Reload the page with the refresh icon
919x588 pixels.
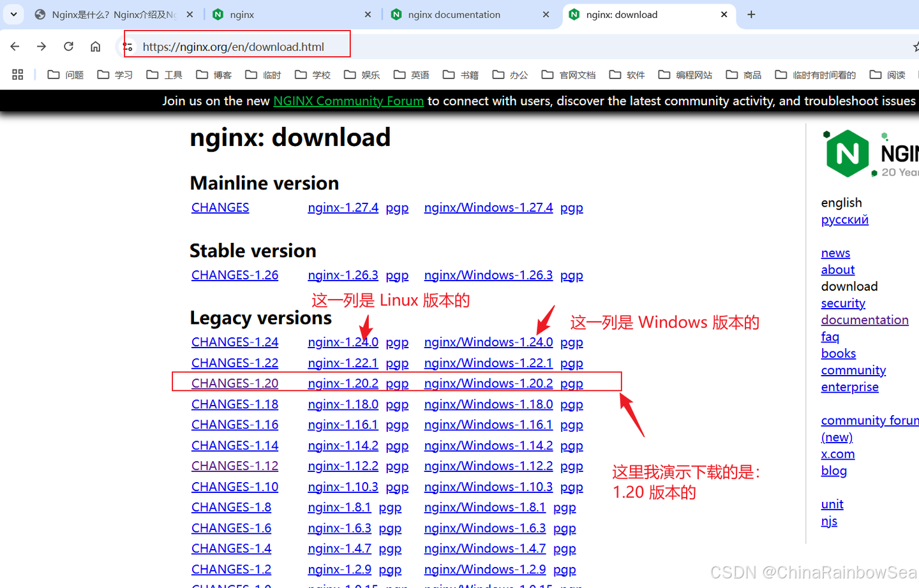[68, 46]
